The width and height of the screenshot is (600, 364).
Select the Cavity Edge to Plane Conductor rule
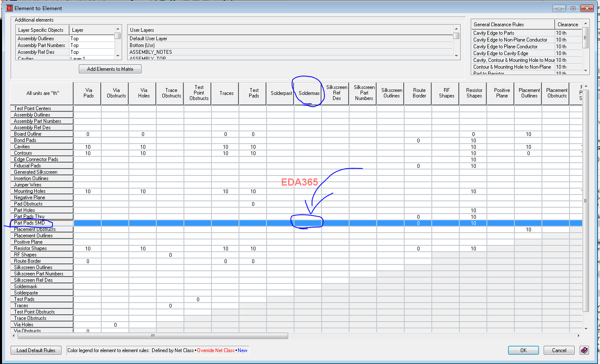513,47
